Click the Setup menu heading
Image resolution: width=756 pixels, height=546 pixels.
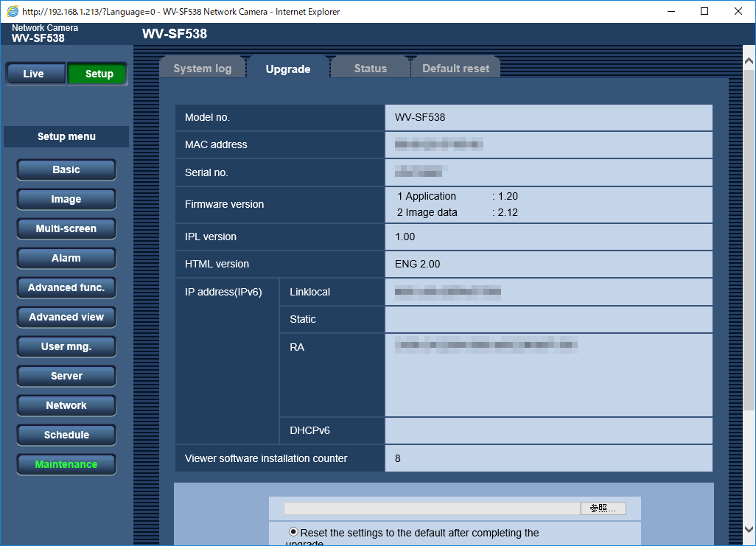point(66,136)
